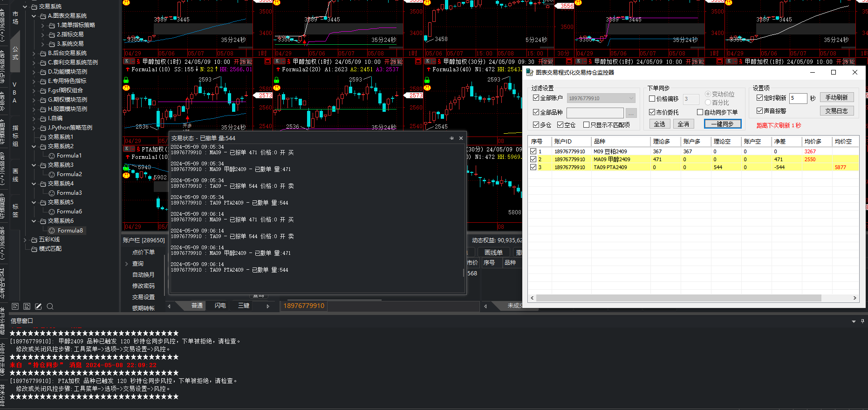Pin the 信息窗口 panel

click(x=862, y=321)
